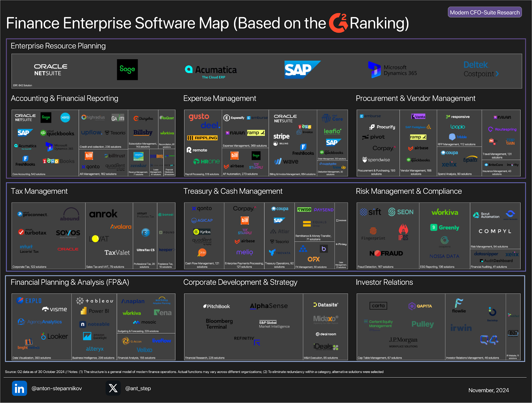Select the Billsby logo
Viewport: 532px width, 403px height.
(143, 132)
